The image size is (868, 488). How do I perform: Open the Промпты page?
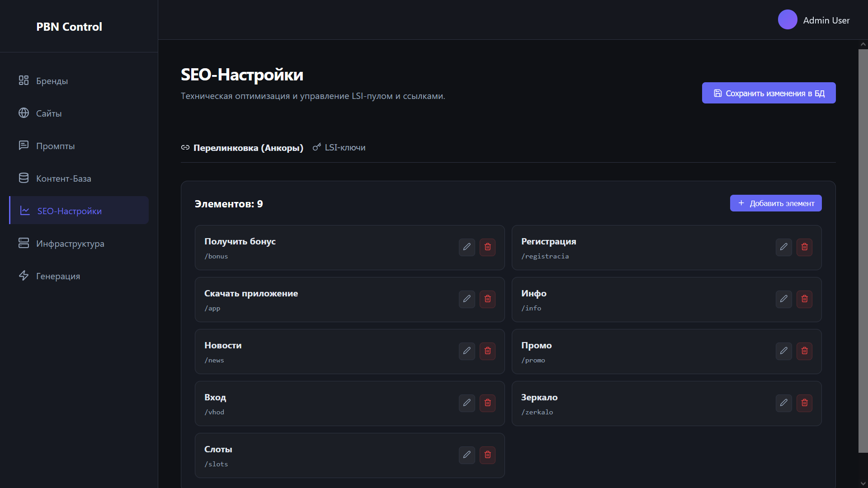point(55,146)
